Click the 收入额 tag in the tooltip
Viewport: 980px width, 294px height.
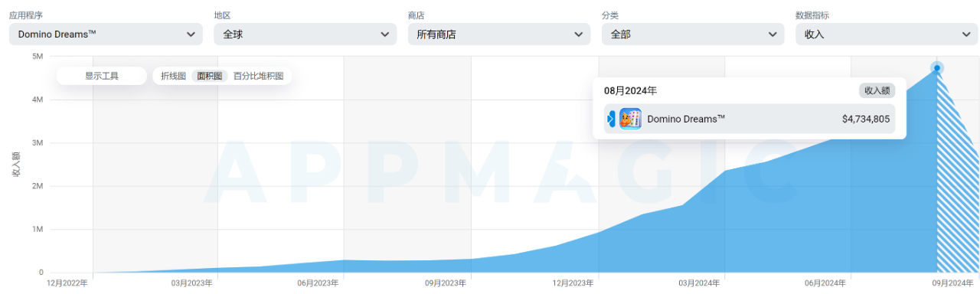pos(877,90)
